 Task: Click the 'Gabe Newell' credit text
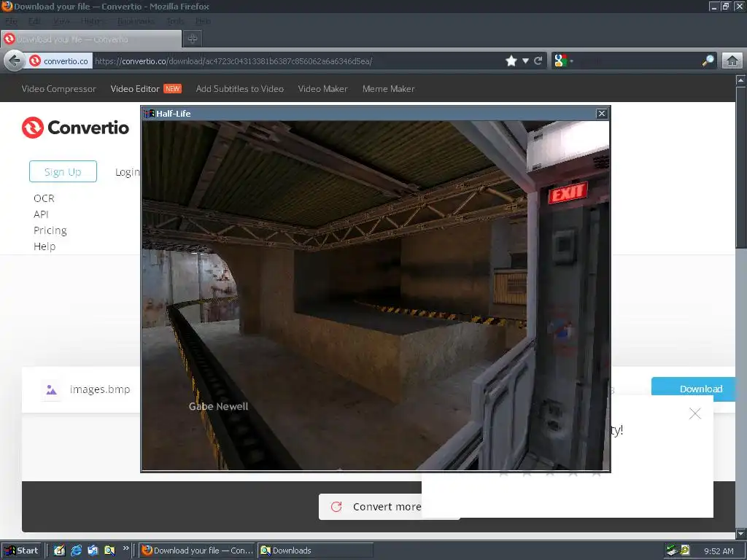coord(218,406)
